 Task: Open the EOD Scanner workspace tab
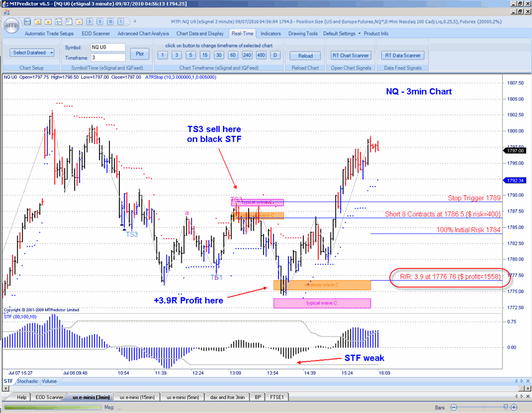[x=50, y=397]
